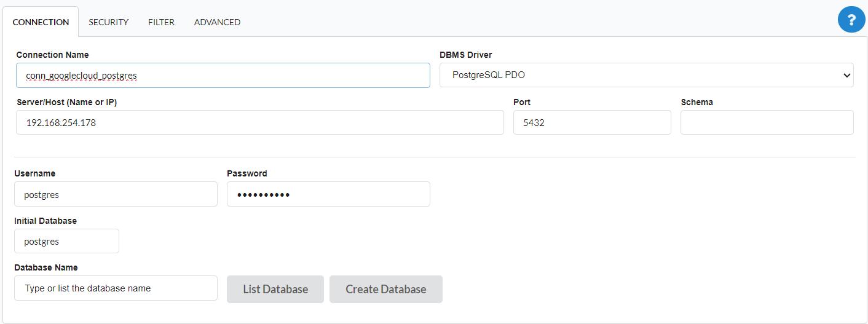Click the Password field
The image size is (868, 324).
click(328, 194)
